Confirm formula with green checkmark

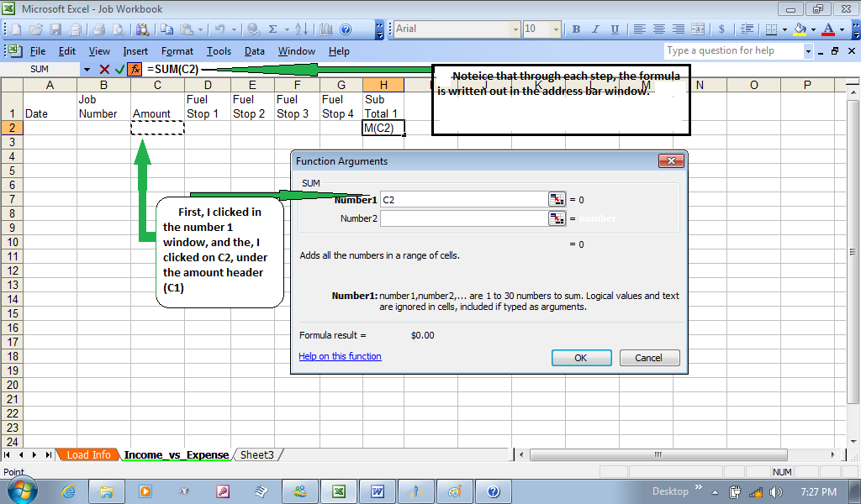point(119,70)
